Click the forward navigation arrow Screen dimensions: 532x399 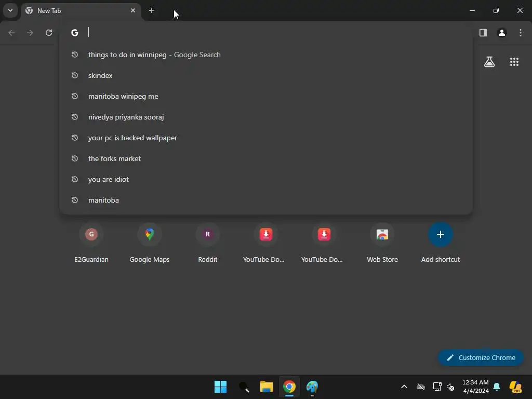pos(30,33)
